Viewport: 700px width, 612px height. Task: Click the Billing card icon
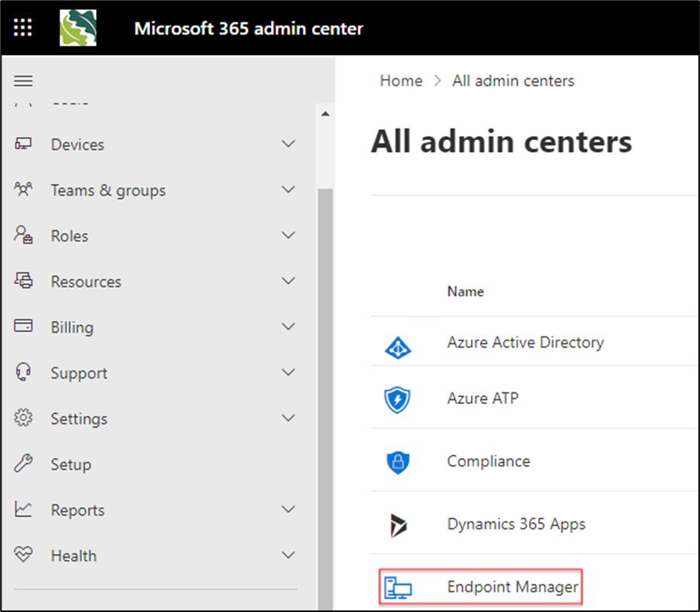point(23,326)
